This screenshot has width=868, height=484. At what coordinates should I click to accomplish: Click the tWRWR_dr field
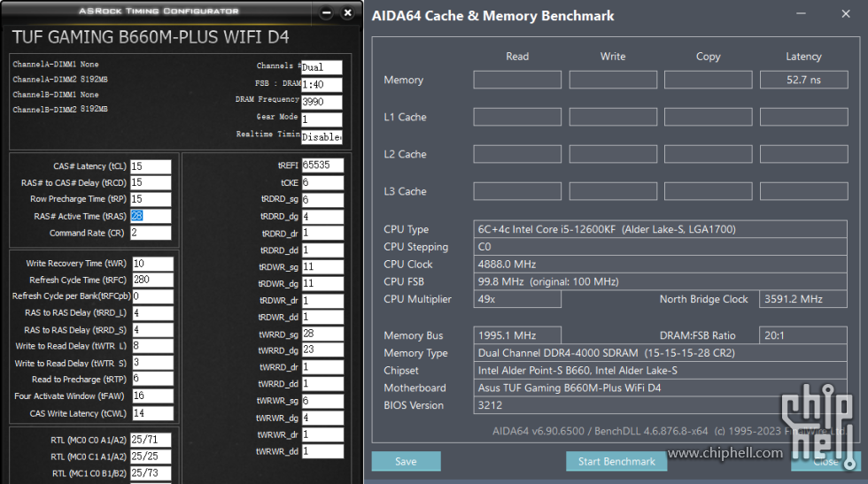(x=322, y=434)
